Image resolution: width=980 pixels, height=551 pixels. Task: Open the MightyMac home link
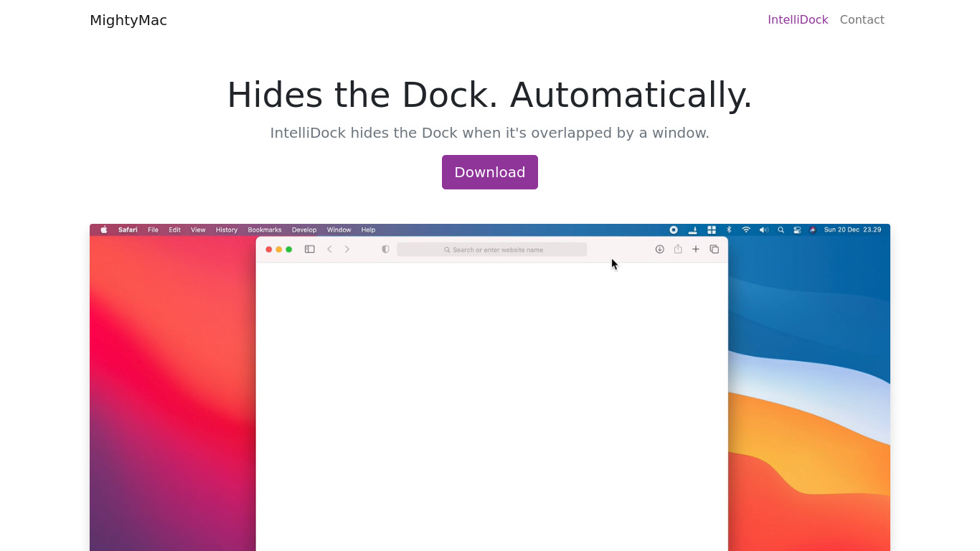pyautogui.click(x=128, y=20)
